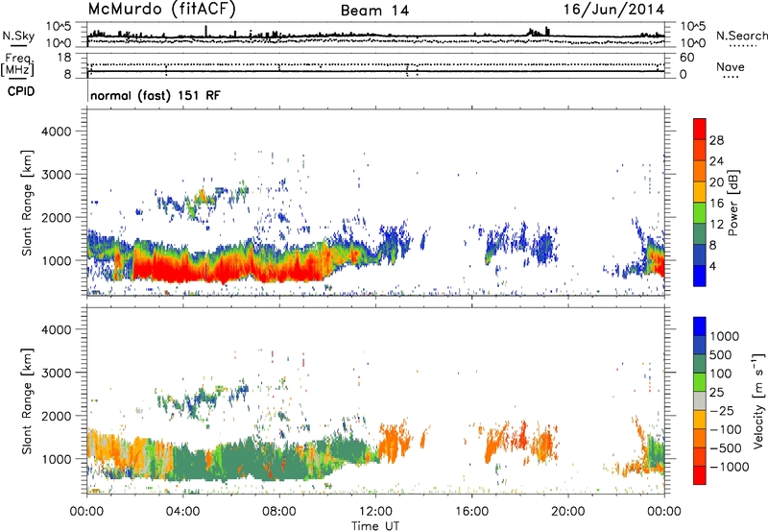This screenshot has height=532, width=768.
Task: Select the N.Sky axis label
Action: (x=18, y=36)
